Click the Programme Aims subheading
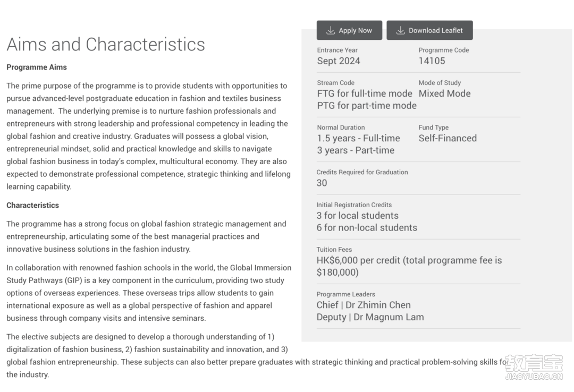This screenshot has height=392, width=574. tap(37, 67)
